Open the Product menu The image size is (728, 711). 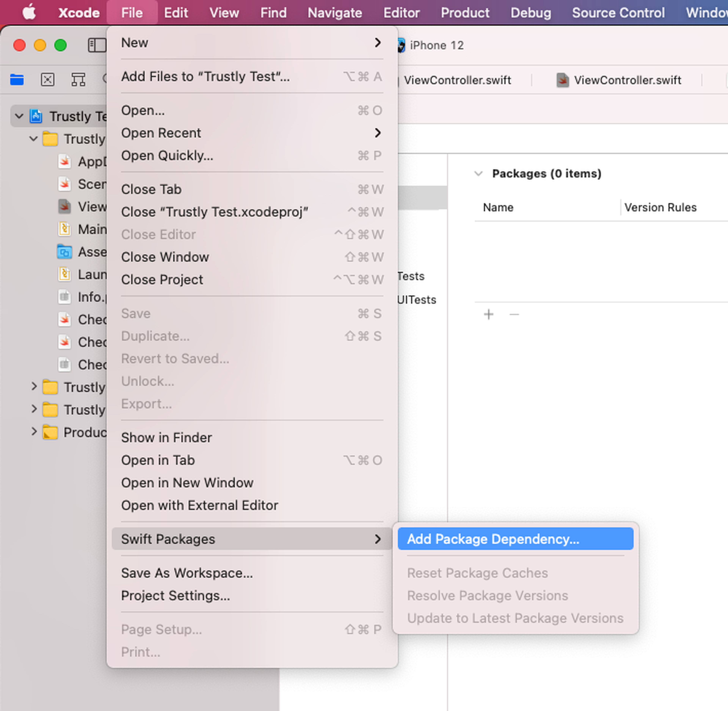(465, 13)
